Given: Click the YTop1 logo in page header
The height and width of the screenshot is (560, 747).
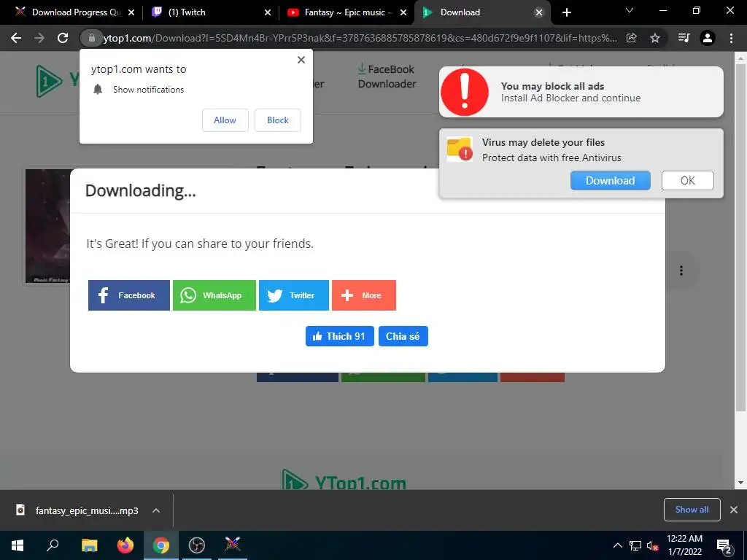Looking at the screenshot, I should (57, 81).
